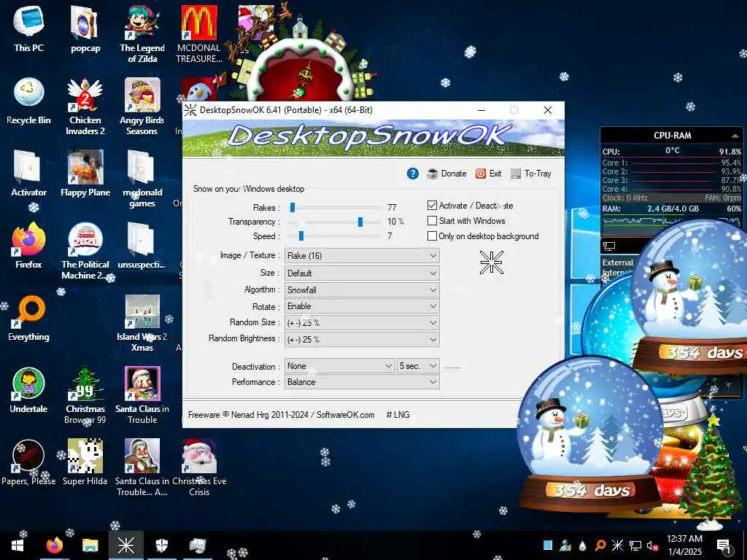Click the DesktopSnowOK banner image
This screenshot has height=560, width=747.
pos(373,138)
